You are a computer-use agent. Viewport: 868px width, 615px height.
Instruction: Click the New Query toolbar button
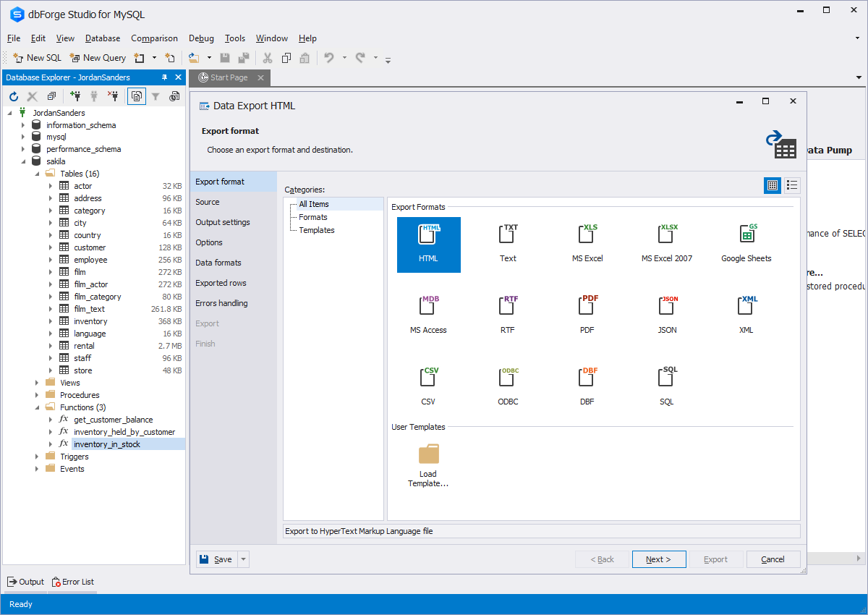point(98,58)
